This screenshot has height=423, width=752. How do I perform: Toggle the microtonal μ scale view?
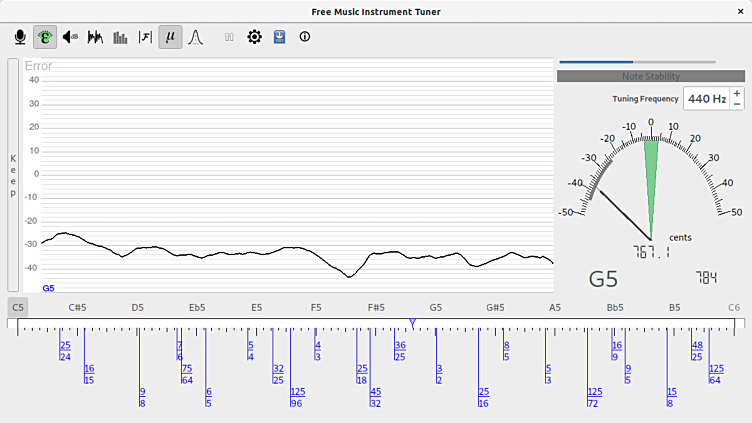click(170, 38)
